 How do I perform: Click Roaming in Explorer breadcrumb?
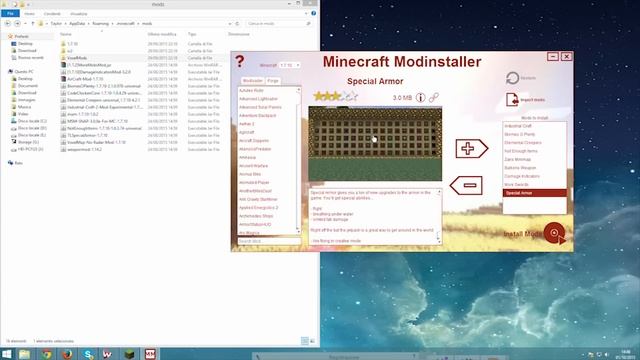click(x=100, y=24)
